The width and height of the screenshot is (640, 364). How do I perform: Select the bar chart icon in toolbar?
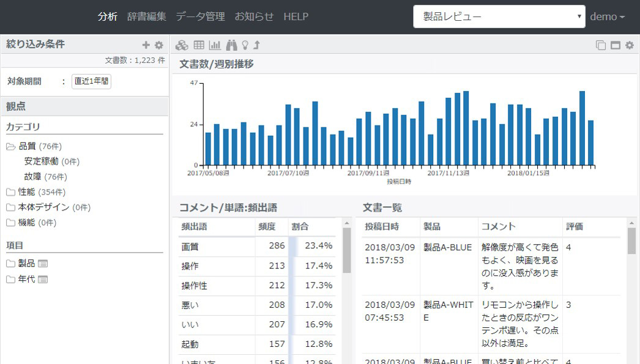(215, 45)
